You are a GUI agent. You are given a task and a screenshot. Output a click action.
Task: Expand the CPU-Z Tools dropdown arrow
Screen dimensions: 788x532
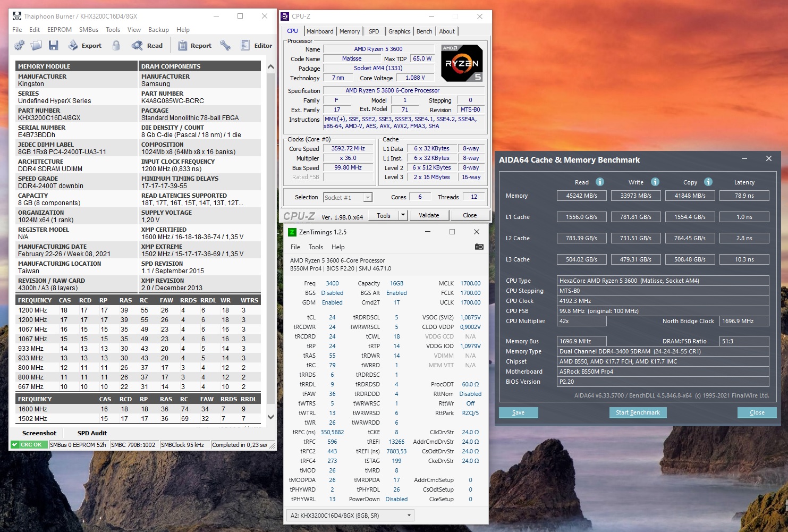403,215
